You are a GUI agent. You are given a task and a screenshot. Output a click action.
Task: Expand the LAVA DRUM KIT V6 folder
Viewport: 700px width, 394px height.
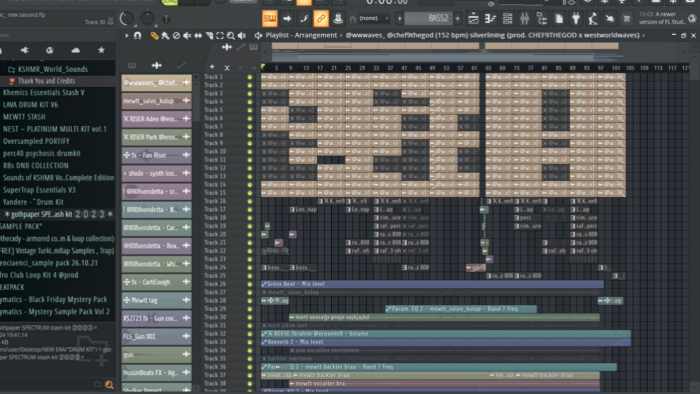click(30, 105)
